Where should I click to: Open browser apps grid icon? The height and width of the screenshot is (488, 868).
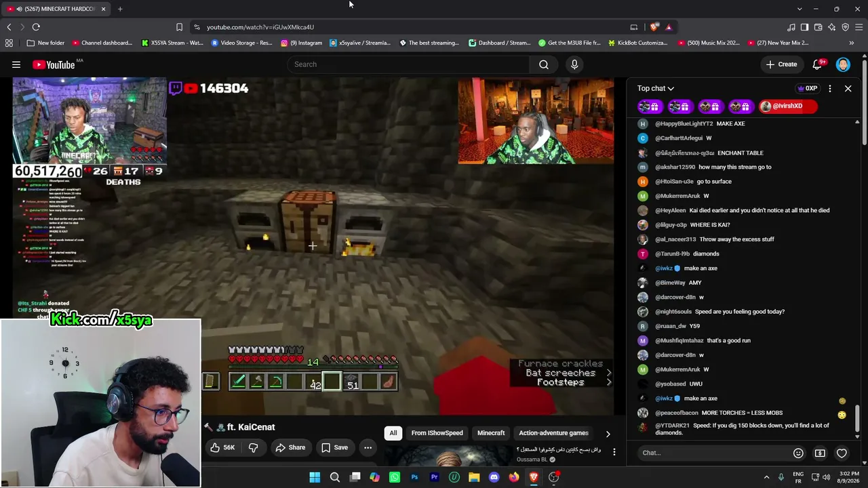point(9,43)
